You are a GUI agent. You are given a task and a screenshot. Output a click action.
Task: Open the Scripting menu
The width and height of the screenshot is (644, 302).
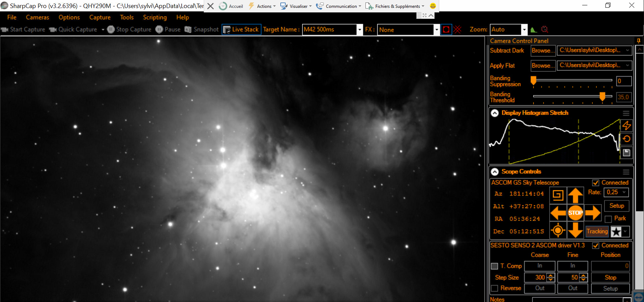pos(155,17)
